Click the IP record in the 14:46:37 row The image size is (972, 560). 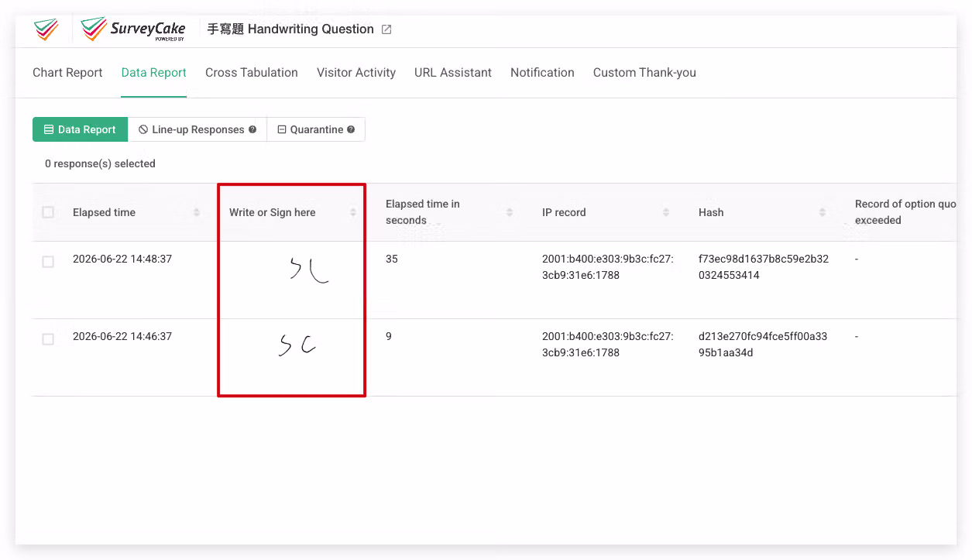[608, 345]
